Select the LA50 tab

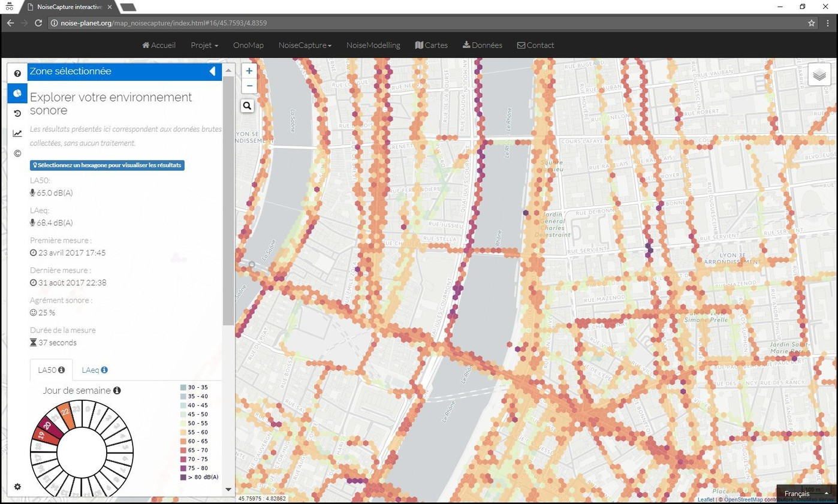click(x=51, y=370)
